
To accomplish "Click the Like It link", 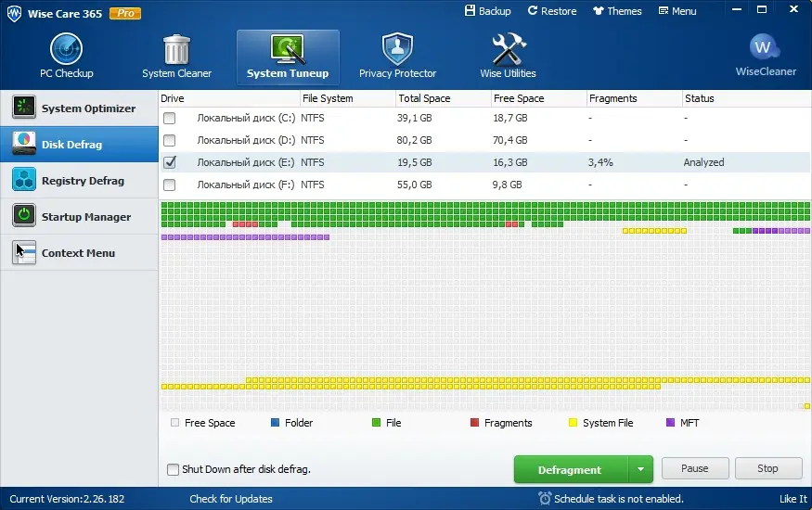I will pos(793,499).
